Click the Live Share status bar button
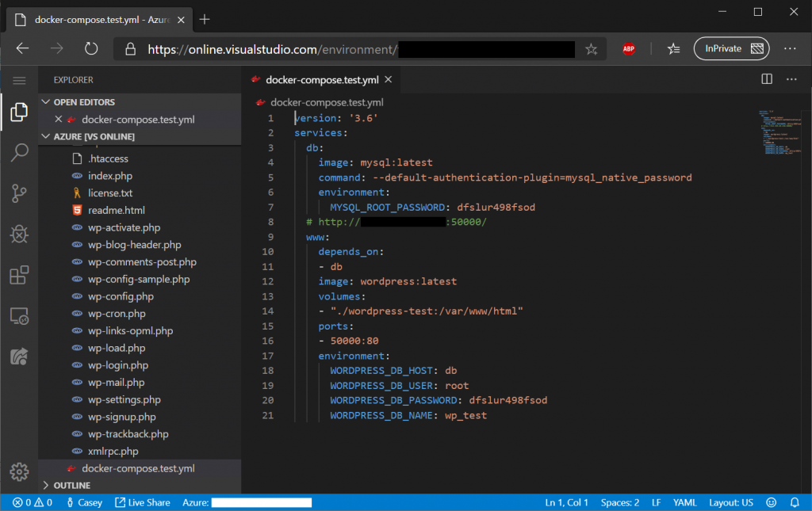Screen dimensions: 812x511 pyautogui.click(x=142, y=502)
